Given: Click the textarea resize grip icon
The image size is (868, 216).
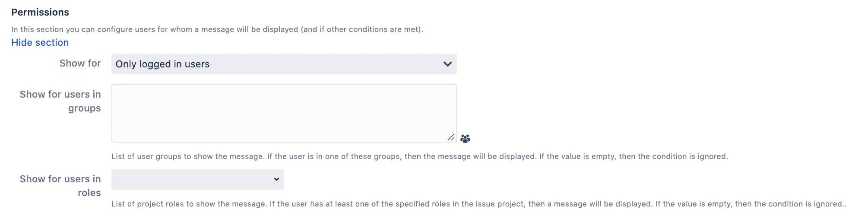Looking at the screenshot, I should point(451,137).
